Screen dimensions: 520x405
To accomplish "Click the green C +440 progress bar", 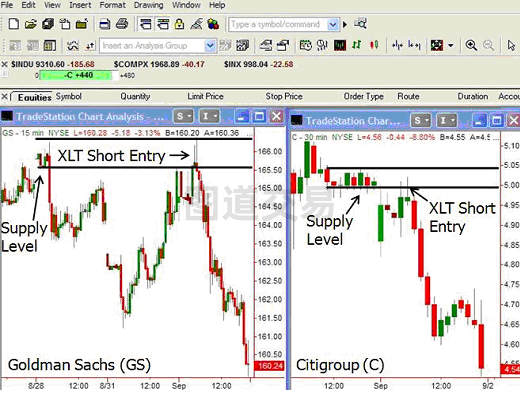I will tap(75, 75).
